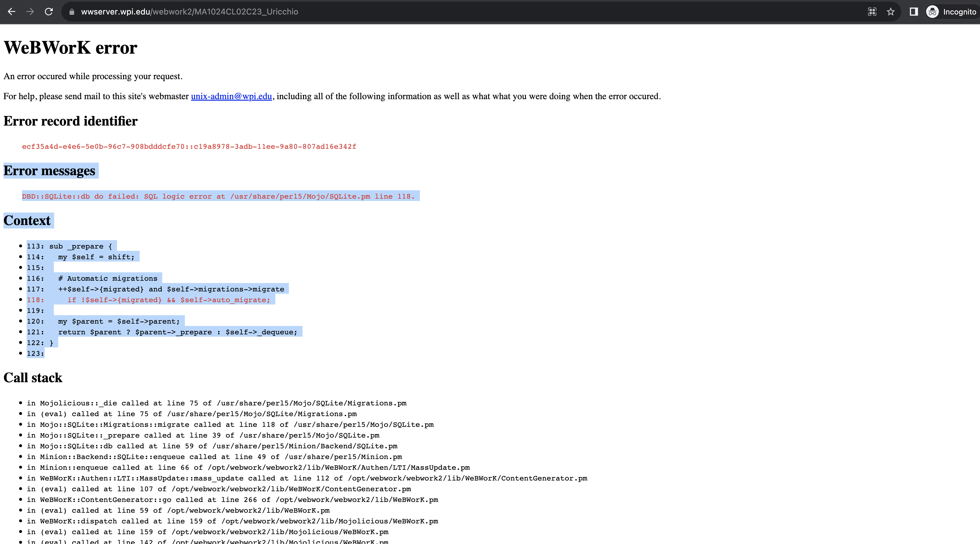Click the MassUpdate.pm stack trace line
This screenshot has width=980, height=544.
(x=248, y=468)
